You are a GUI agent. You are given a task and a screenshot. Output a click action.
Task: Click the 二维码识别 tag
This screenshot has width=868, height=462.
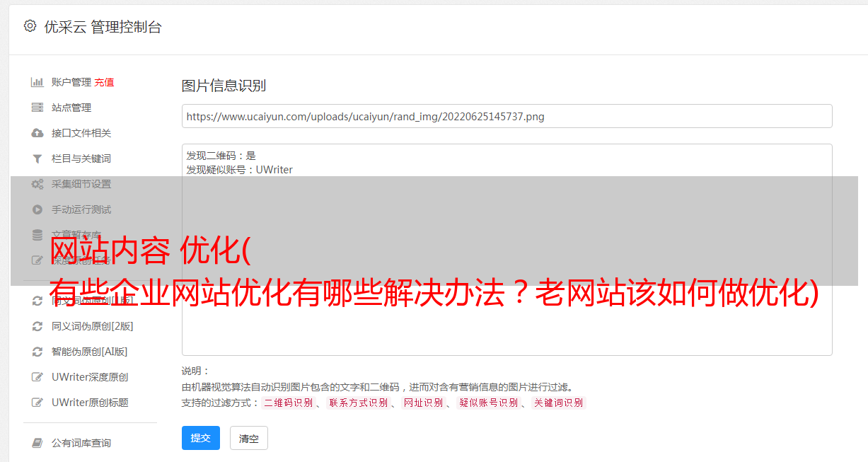pyautogui.click(x=288, y=403)
